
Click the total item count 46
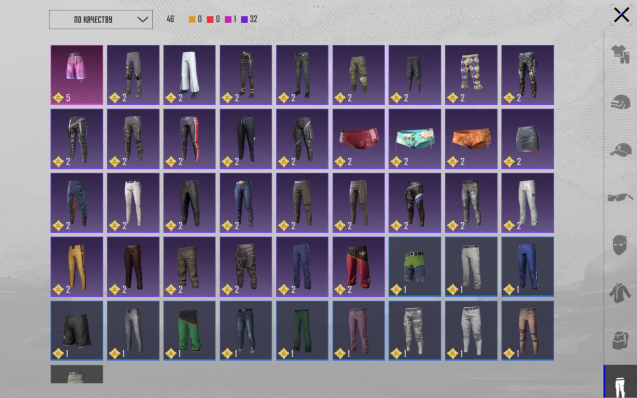(170, 19)
